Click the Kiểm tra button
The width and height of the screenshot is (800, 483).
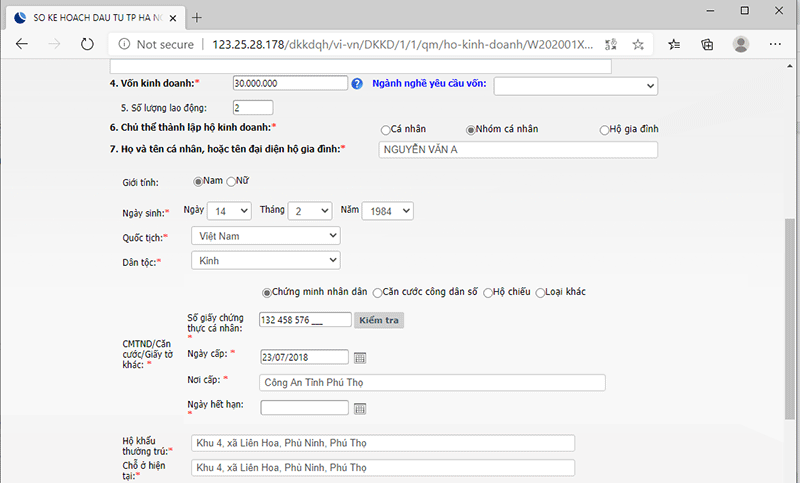tap(379, 320)
